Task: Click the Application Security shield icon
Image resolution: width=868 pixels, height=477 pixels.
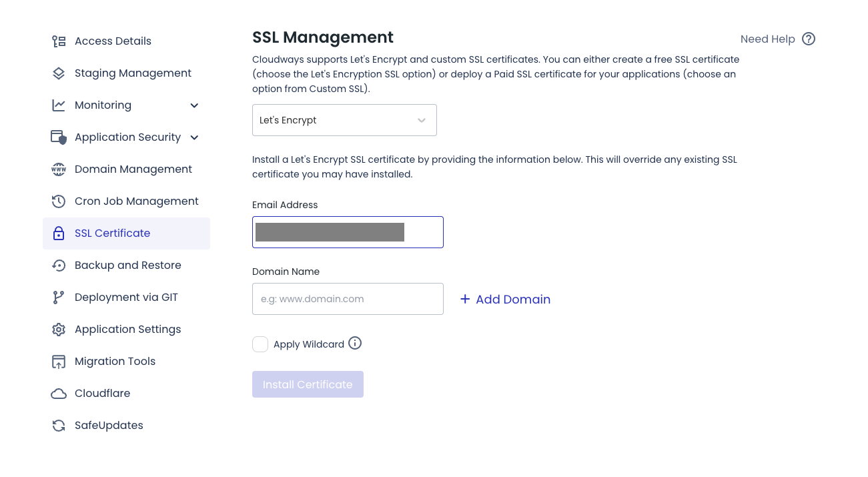Action: (59, 137)
